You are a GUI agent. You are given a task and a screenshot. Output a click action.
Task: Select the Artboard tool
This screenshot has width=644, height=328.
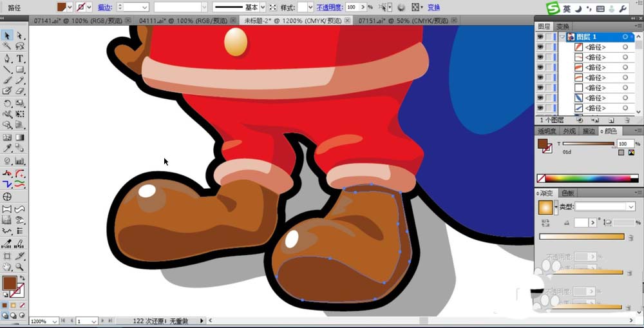[x=7, y=256]
